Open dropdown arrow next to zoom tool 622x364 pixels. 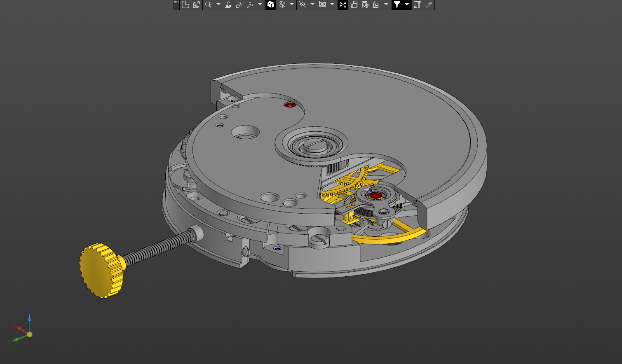[218, 5]
